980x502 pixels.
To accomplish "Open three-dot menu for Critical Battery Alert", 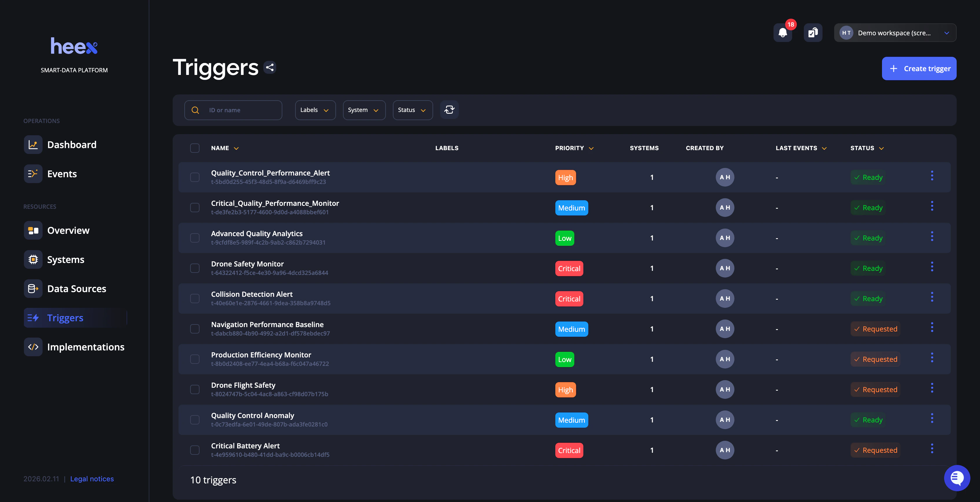I will click(932, 448).
